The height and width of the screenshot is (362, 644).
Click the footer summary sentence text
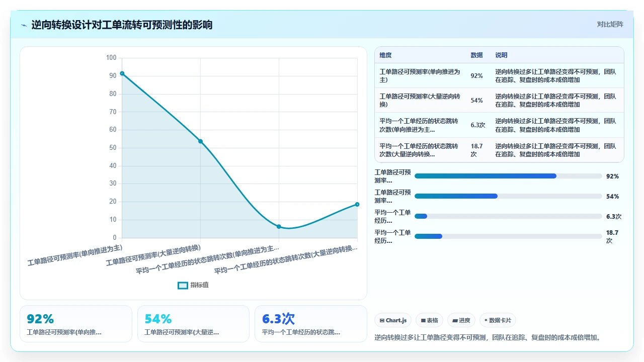tap(488, 337)
